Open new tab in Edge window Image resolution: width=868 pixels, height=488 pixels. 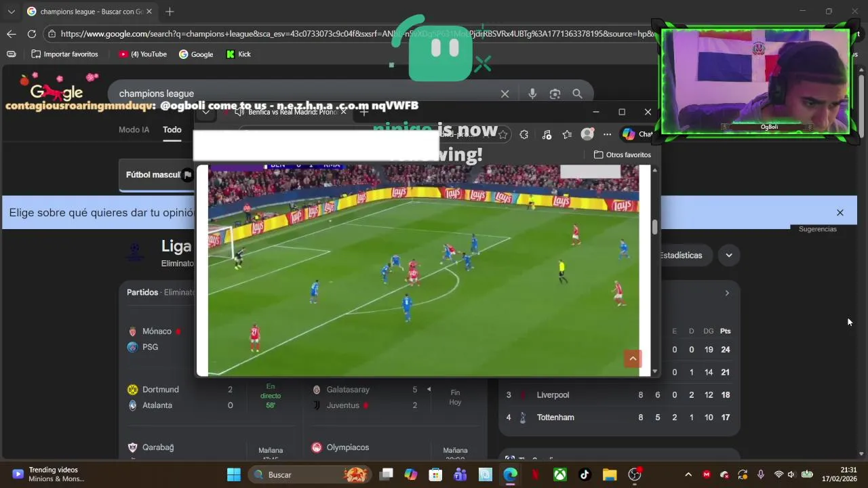(363, 112)
